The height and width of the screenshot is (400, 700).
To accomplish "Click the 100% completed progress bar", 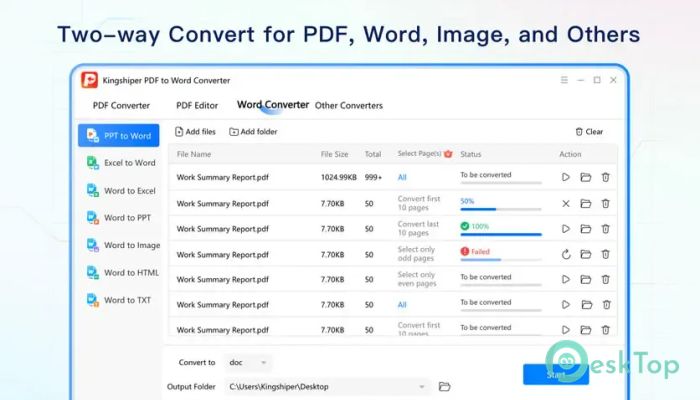I will pos(501,234).
